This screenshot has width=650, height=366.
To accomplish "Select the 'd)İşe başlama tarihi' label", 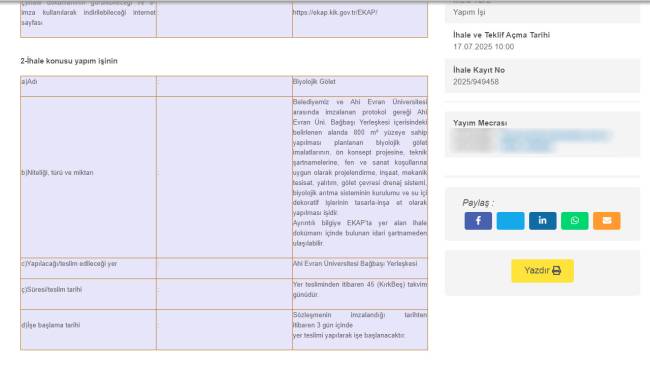I will [51, 325].
